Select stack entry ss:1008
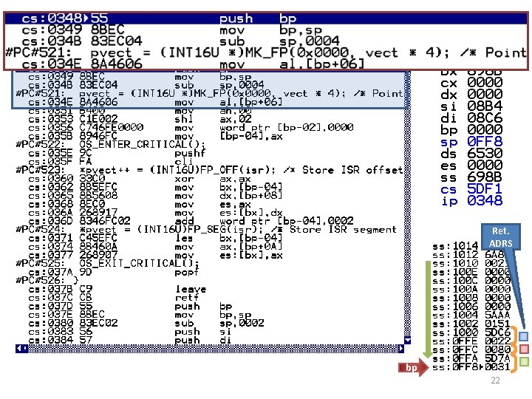This screenshot has width=532, height=399. click(x=471, y=298)
